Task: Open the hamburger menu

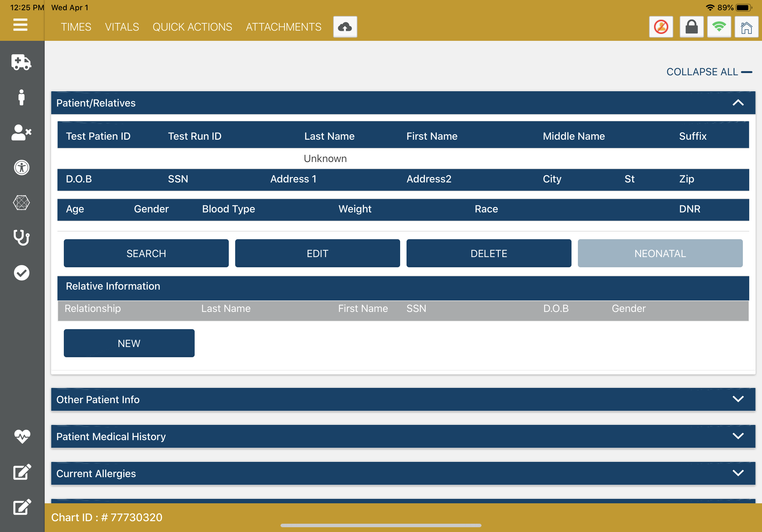Action: coord(20,25)
